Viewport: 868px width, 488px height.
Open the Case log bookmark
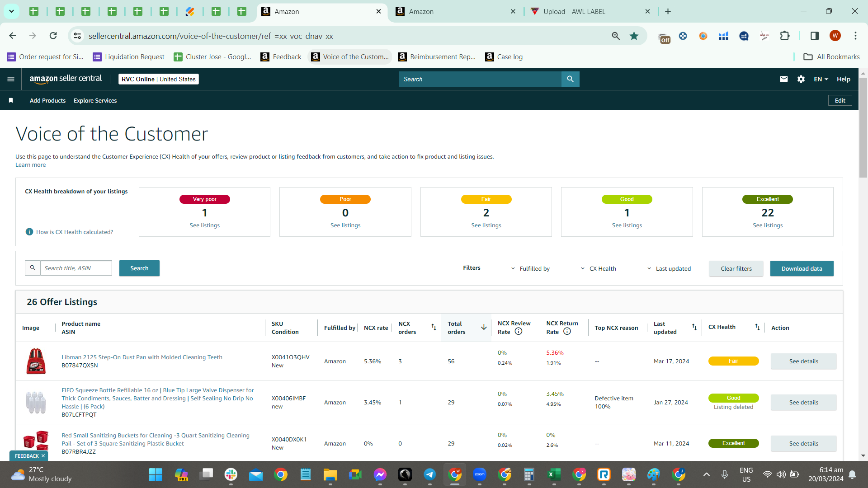click(504, 56)
